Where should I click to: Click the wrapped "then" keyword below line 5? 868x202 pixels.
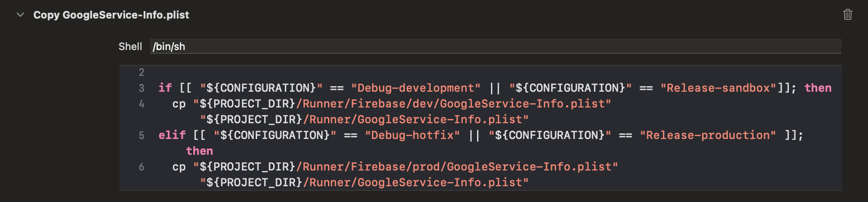(x=200, y=151)
